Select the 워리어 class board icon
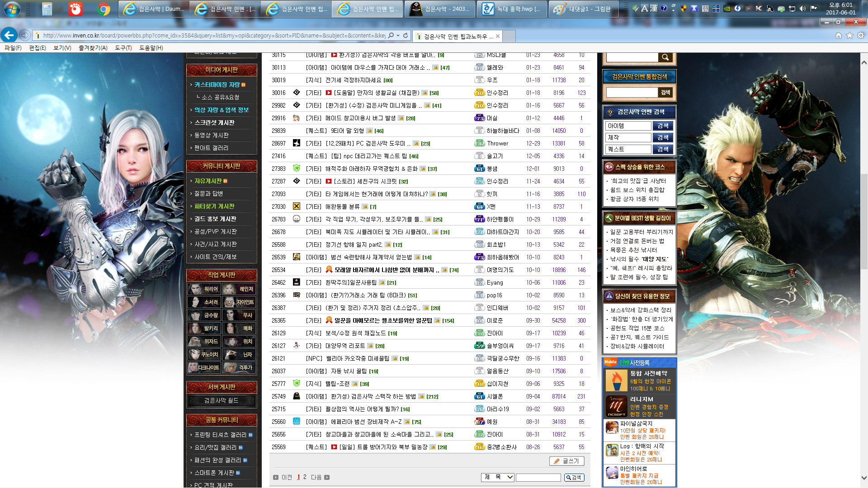This screenshot has width=868, height=488. pyautogui.click(x=204, y=289)
